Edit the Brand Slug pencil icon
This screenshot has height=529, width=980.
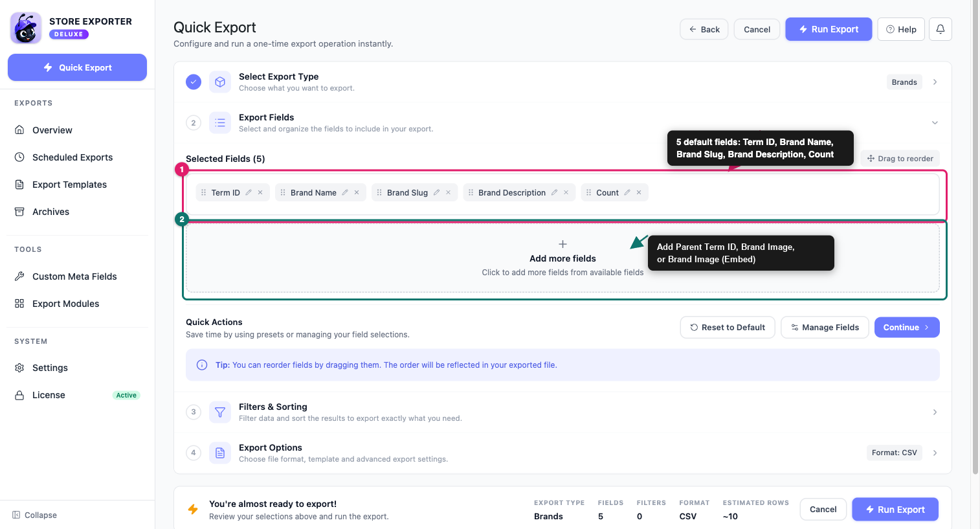(x=436, y=192)
